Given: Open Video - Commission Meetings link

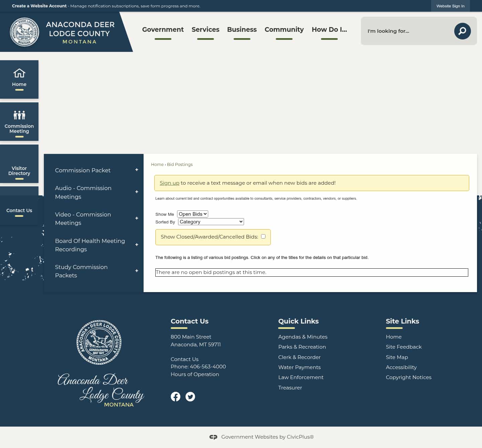Looking at the screenshot, I should 83,218.
